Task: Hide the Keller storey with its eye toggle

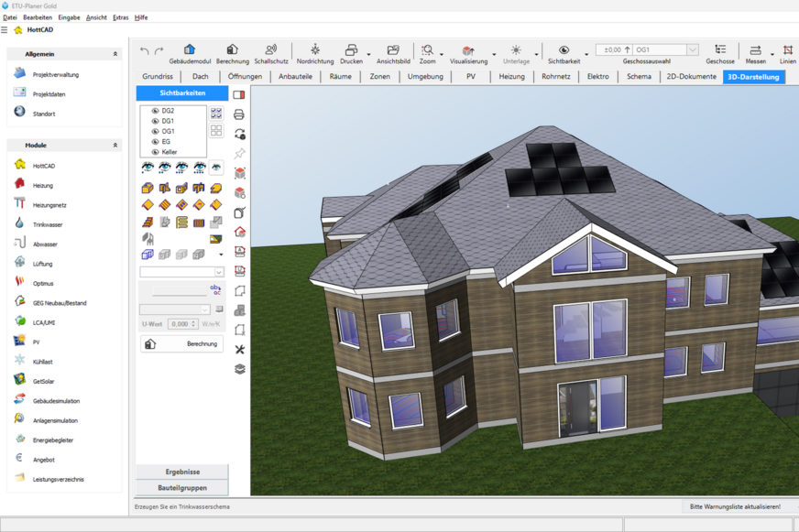Action: (x=157, y=150)
